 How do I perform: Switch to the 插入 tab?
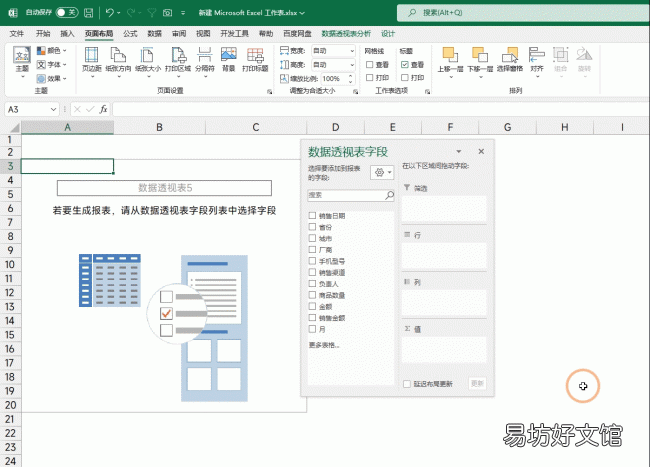coord(67,34)
